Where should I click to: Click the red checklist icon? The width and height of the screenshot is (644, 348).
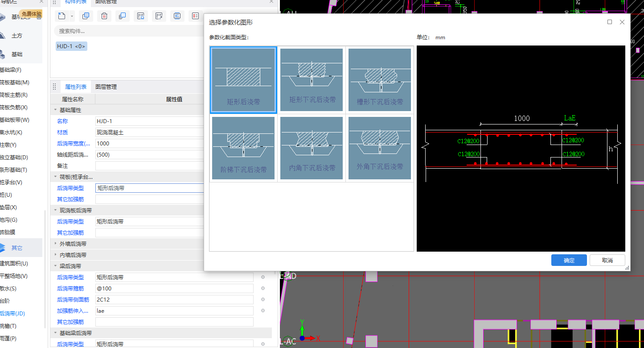pos(195,16)
